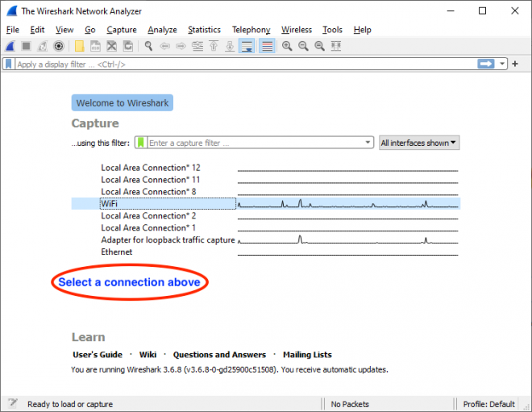Apply the display filter with the arrow button
532x412 pixels.
(486, 64)
